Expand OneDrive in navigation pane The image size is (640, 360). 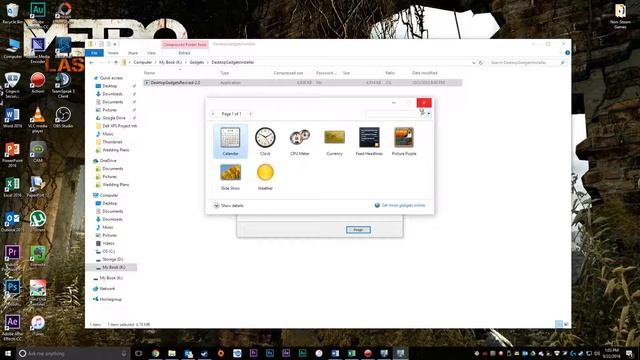pyautogui.click(x=108, y=161)
